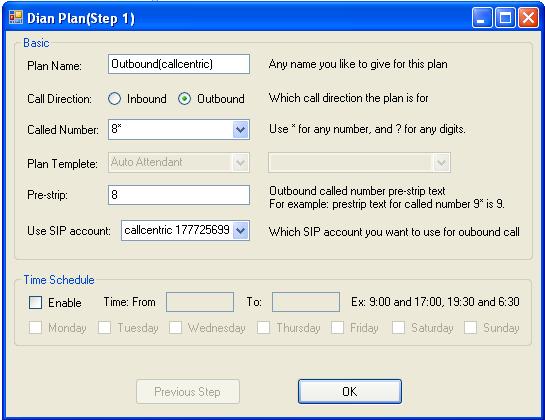This screenshot has height=420, width=545.
Task: Select the Inbound call direction
Action: click(x=114, y=99)
